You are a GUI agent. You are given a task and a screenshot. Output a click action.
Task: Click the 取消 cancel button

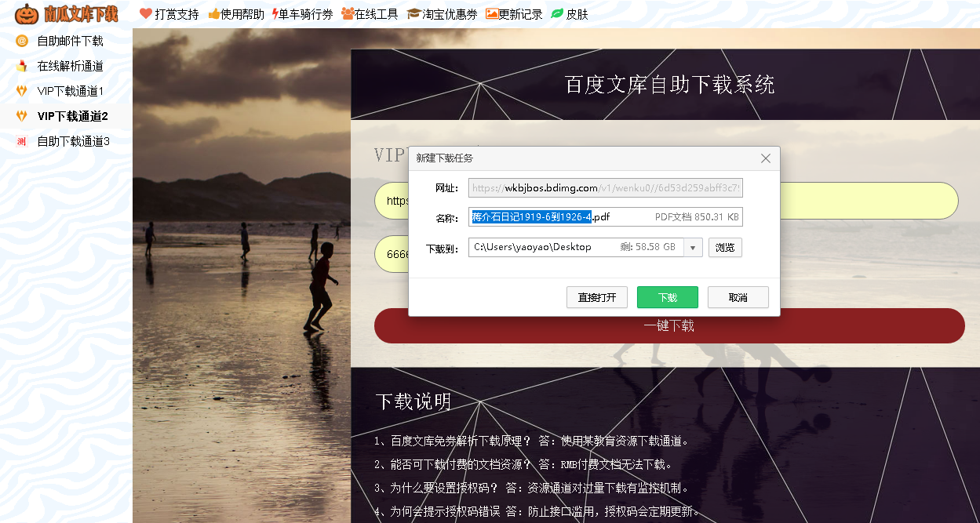(738, 297)
